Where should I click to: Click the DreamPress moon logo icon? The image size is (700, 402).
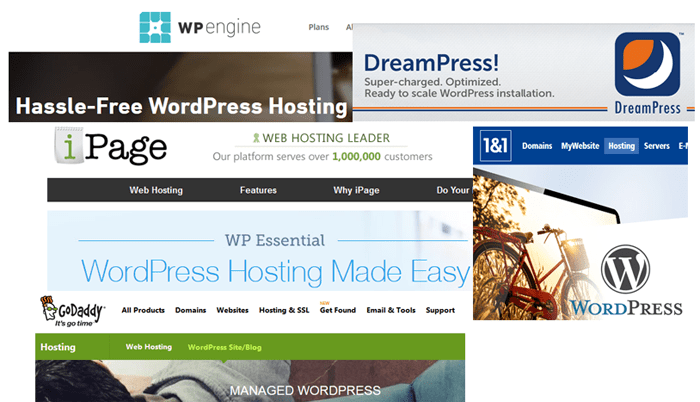click(x=647, y=64)
